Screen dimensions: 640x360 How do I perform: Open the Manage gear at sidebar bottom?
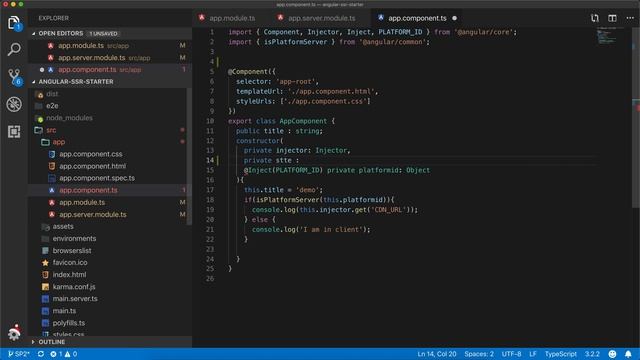pyautogui.click(x=14, y=333)
